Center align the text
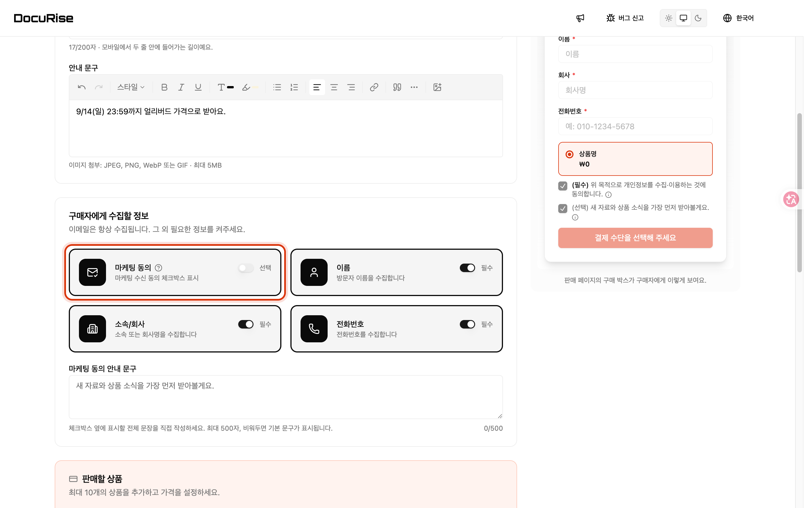 click(334, 87)
